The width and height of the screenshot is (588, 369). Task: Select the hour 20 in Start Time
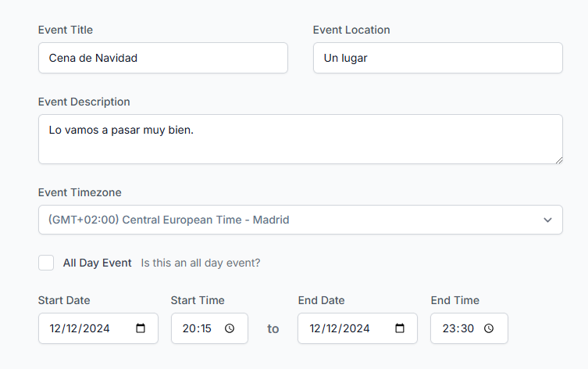(189, 329)
